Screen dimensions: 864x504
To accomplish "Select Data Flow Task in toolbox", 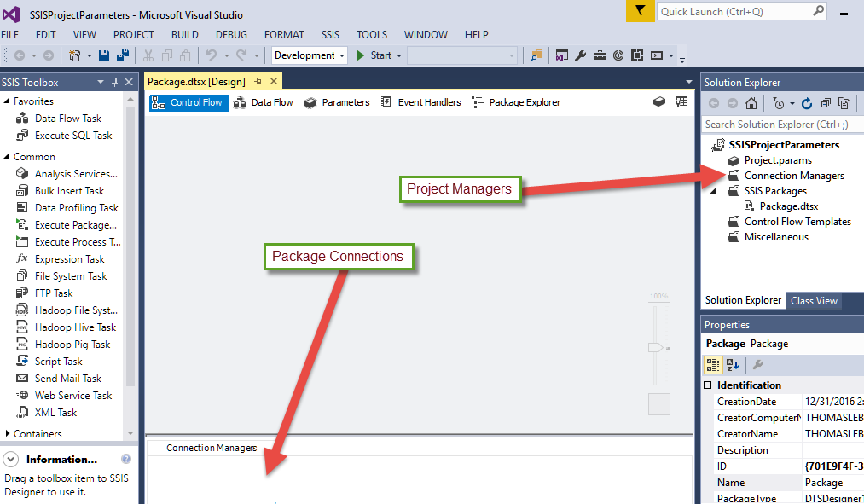I will click(x=67, y=119).
